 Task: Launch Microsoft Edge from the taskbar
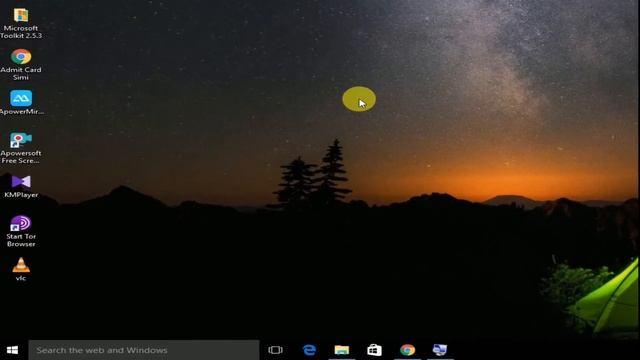(x=309, y=350)
